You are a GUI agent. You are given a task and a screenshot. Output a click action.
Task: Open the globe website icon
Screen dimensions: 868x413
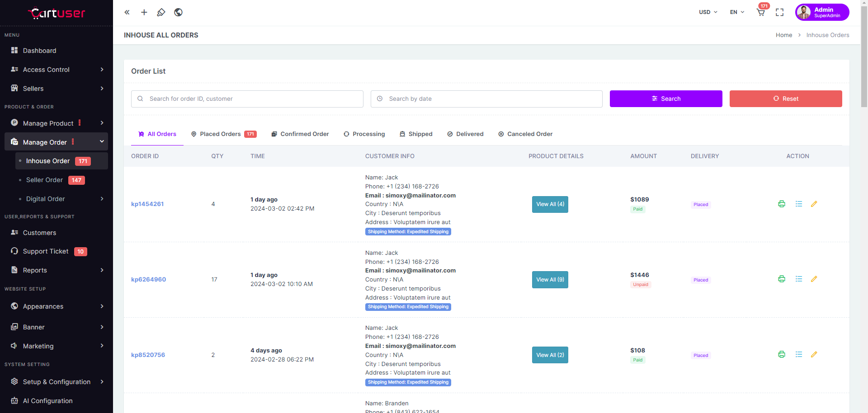pyautogui.click(x=178, y=12)
